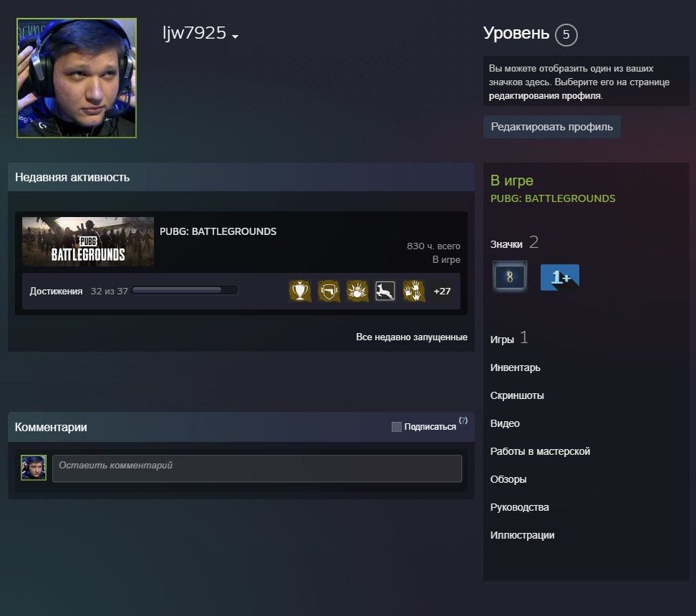
Task: Click the hands achievement icon
Action: [414, 292]
